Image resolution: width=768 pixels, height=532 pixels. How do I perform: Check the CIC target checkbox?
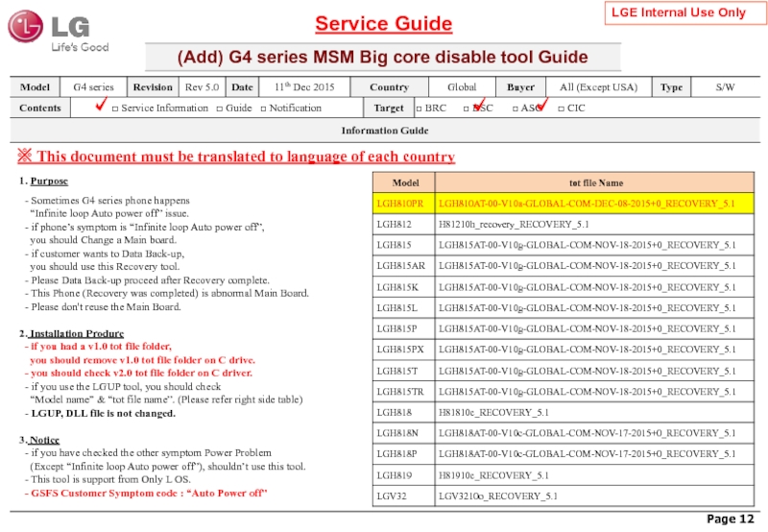561,109
